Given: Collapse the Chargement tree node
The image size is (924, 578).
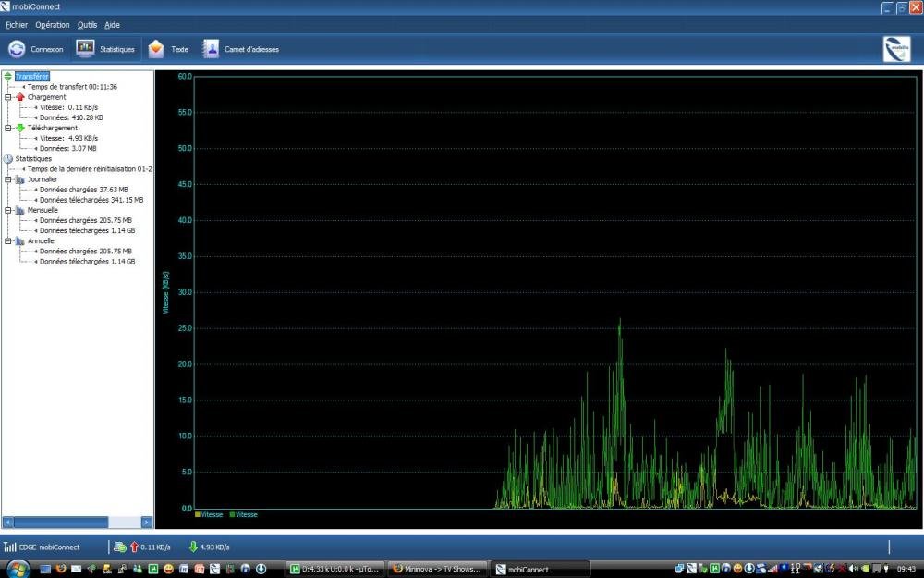Looking at the screenshot, I should (8, 97).
